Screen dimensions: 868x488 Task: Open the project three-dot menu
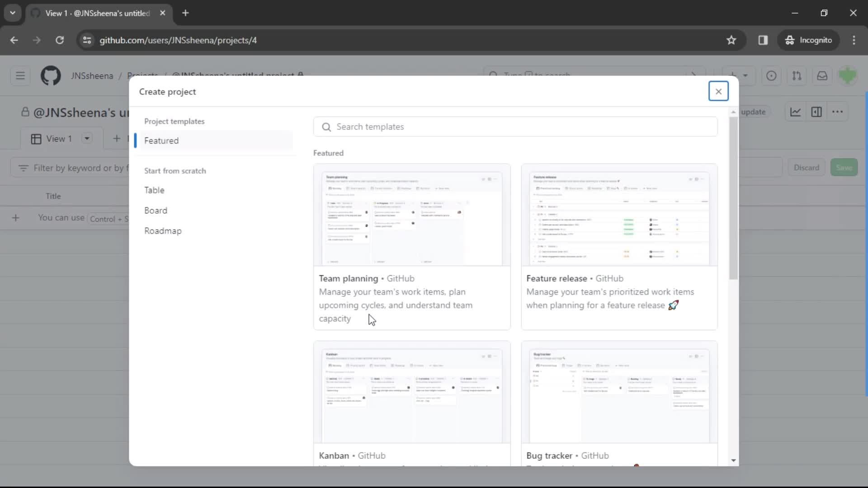837,112
